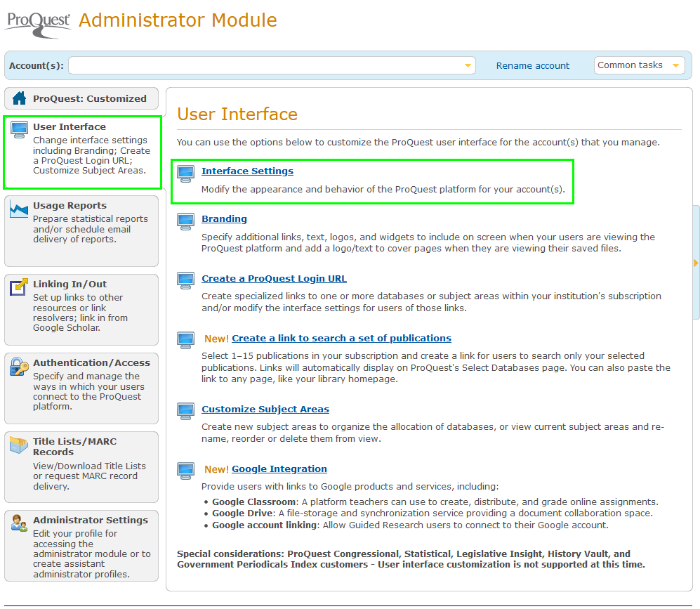Viewport: 700px width, 609px height.
Task: Click the Linking In/Out arrow icon
Action: pyautogui.click(x=19, y=287)
